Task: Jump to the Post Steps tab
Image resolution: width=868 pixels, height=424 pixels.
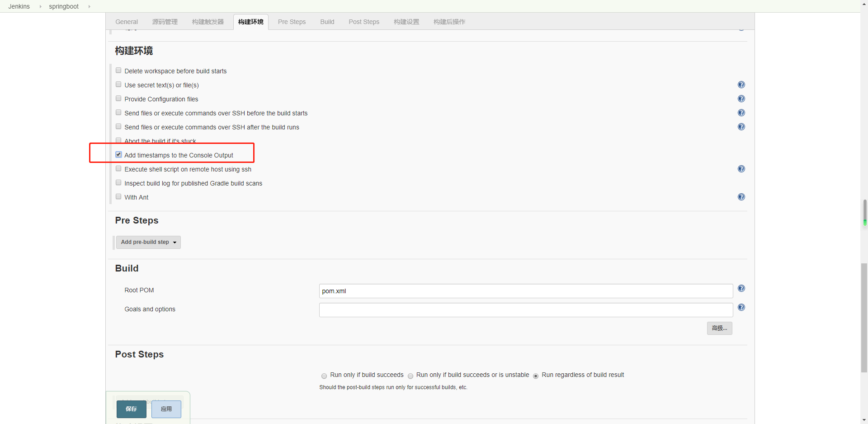Action: coord(364,22)
